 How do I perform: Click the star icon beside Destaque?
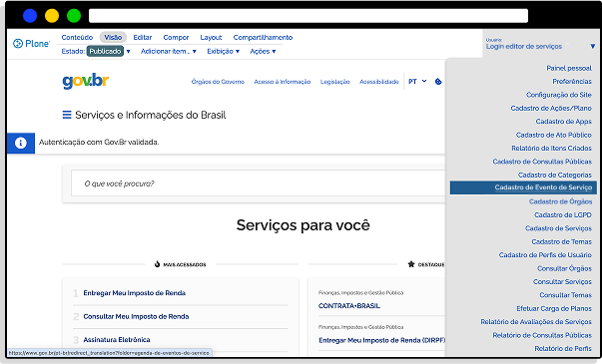411,264
